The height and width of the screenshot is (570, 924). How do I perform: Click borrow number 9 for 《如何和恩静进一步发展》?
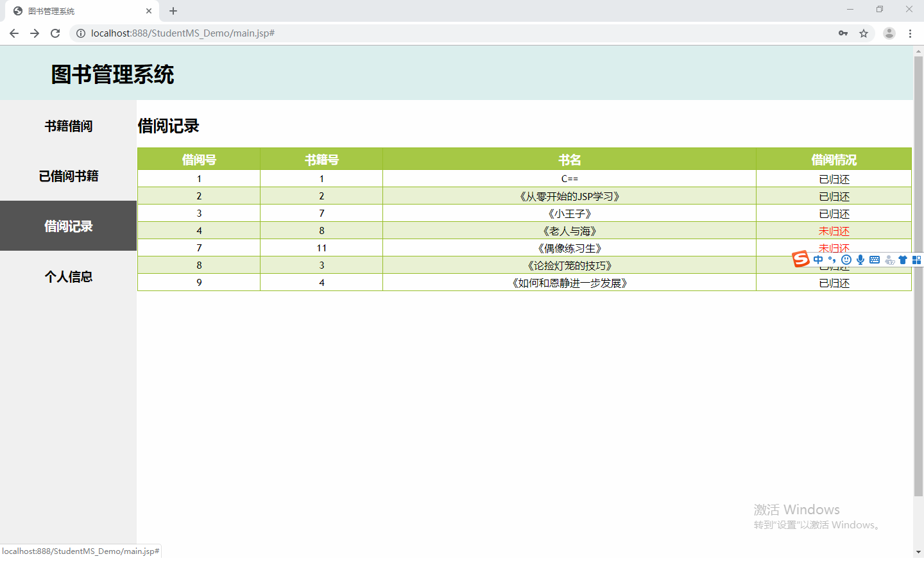coord(199,283)
